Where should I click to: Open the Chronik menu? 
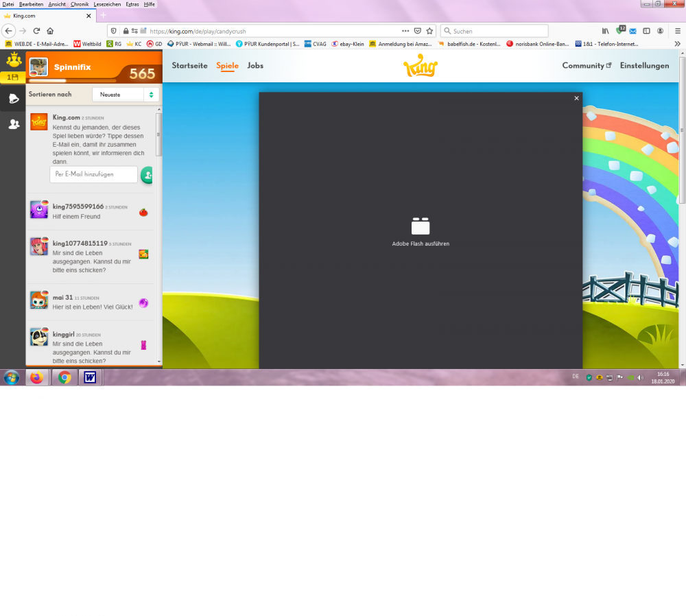80,4
